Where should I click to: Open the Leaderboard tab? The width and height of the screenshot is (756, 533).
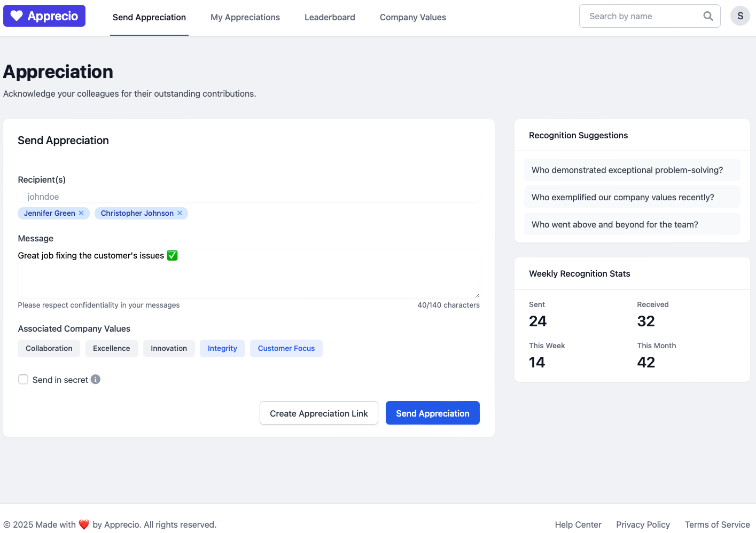click(330, 18)
